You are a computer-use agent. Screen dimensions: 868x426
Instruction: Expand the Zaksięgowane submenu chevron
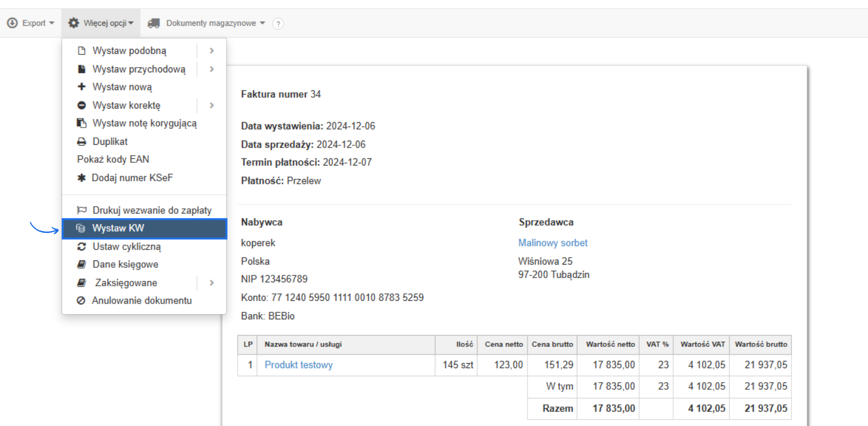pos(212,283)
